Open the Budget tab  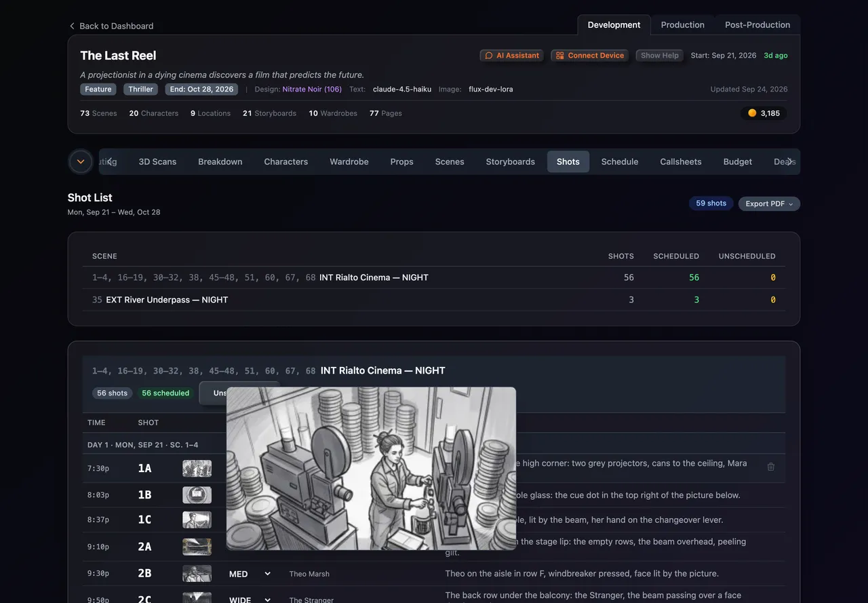point(738,161)
